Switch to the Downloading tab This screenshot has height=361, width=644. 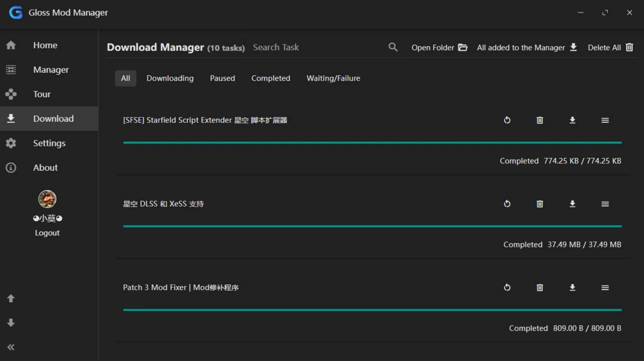(170, 78)
